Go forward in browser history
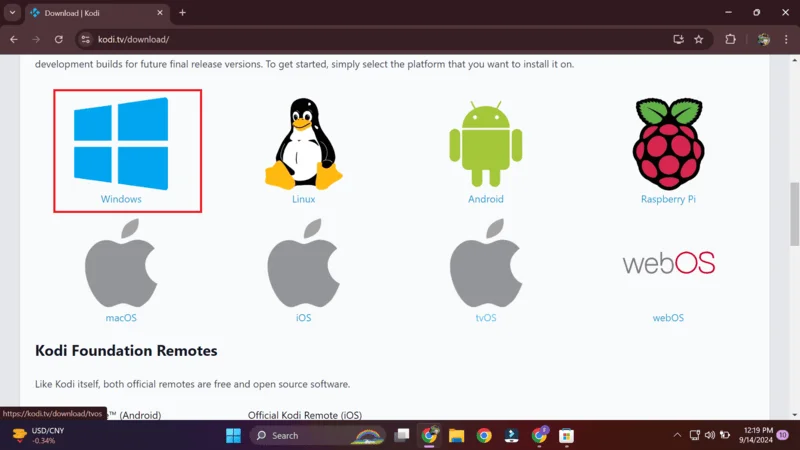The width and height of the screenshot is (800, 450). (x=36, y=39)
